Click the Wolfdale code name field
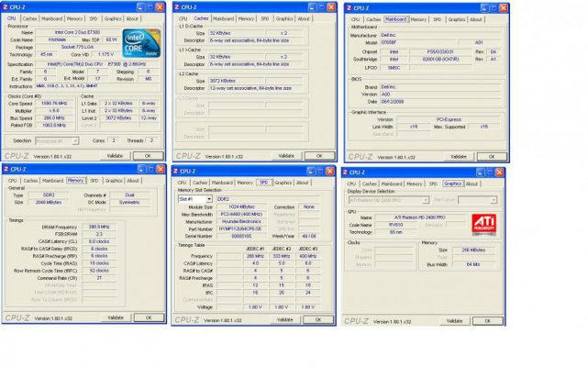This screenshot has height=367, width=588. (56, 39)
